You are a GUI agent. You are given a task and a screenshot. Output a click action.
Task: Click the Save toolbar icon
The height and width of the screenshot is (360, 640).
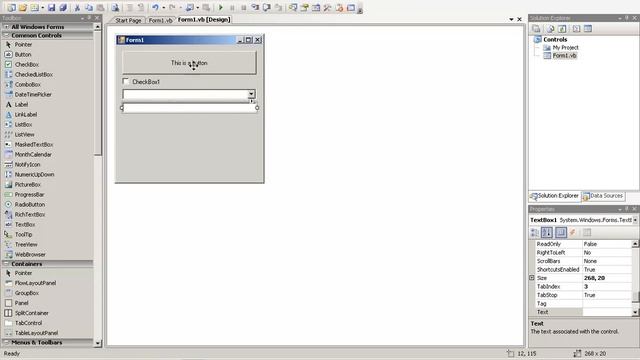click(x=51, y=7)
